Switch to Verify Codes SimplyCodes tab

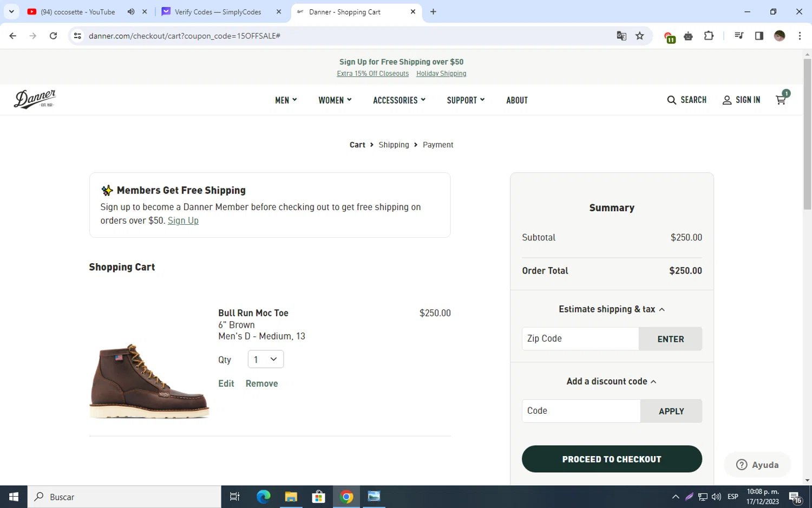pos(218,11)
